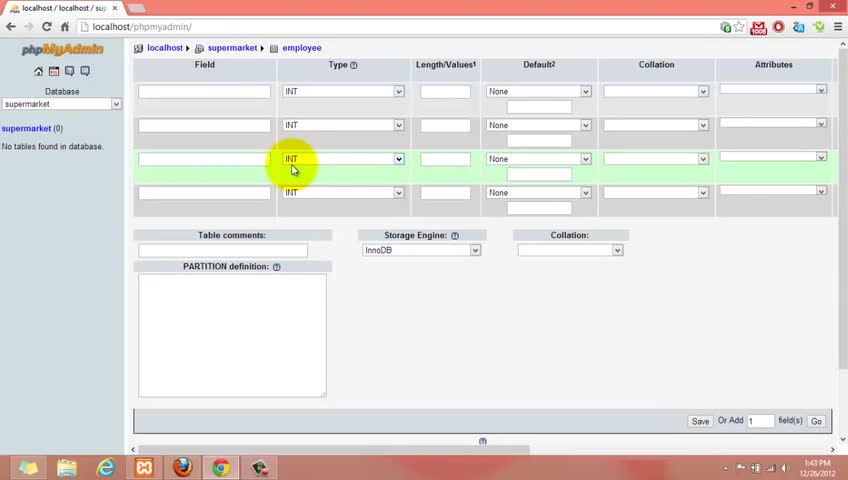Open Attributes dropdown in the first row

pos(773,89)
